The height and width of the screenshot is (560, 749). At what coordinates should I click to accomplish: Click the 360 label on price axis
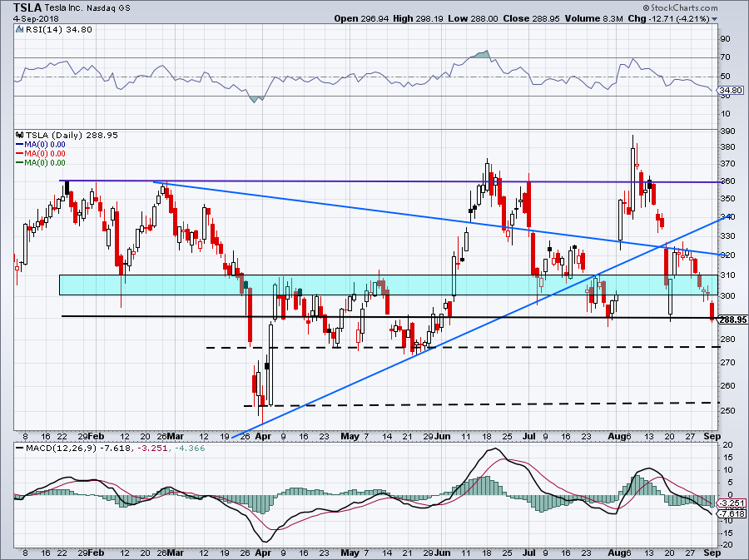(x=727, y=181)
